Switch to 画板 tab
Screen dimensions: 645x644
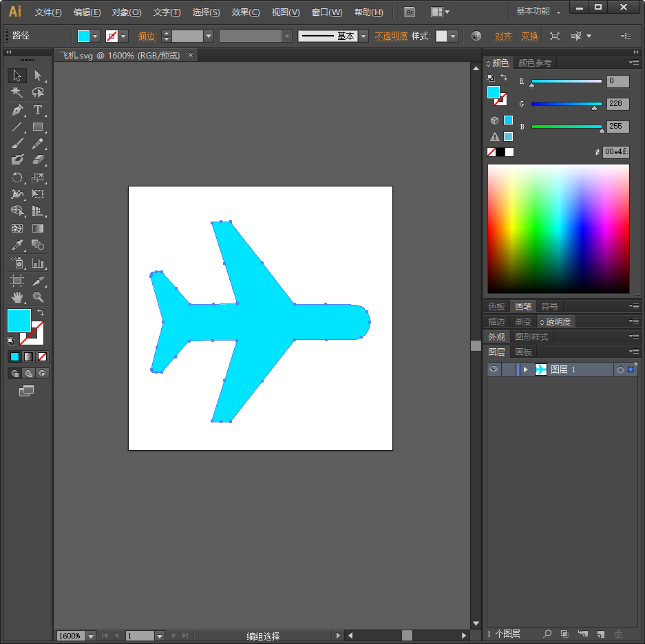pos(523,352)
